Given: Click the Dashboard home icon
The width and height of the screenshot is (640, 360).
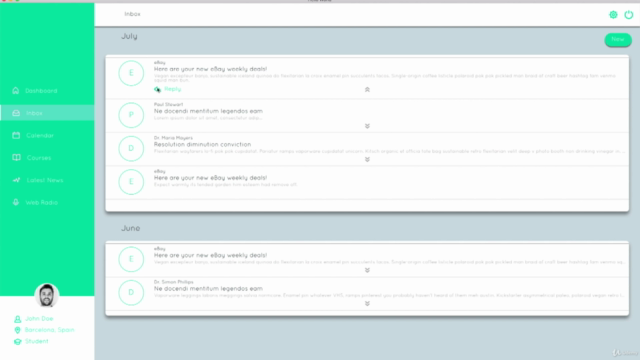Looking at the screenshot, I should 16,91.
